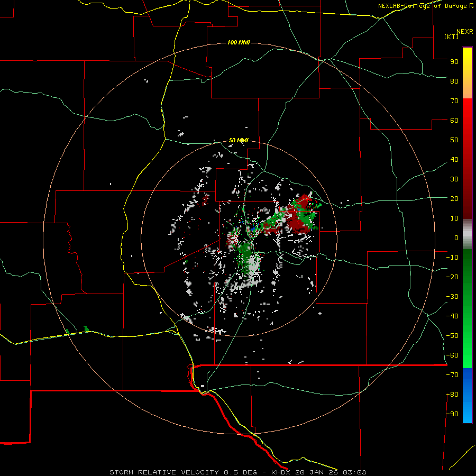Select the NEXLAB-College of DuPage credit text
This screenshot has width=476, height=476.
click(426, 6)
